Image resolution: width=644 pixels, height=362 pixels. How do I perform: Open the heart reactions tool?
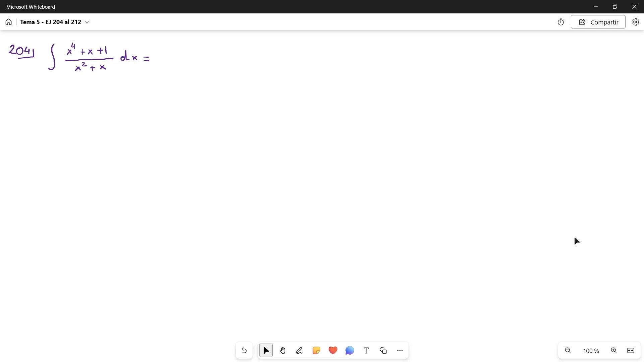pyautogui.click(x=333, y=351)
